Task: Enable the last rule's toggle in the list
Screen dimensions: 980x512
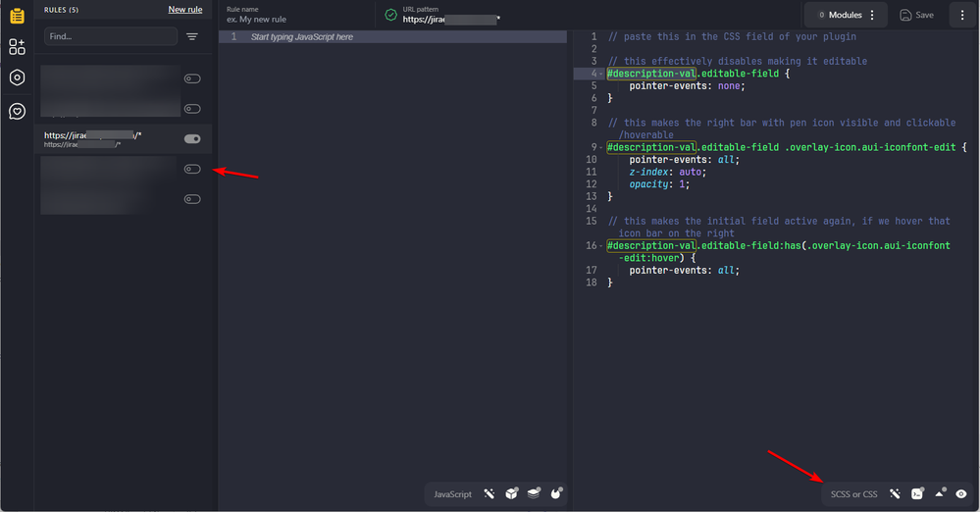Action: coord(192,199)
